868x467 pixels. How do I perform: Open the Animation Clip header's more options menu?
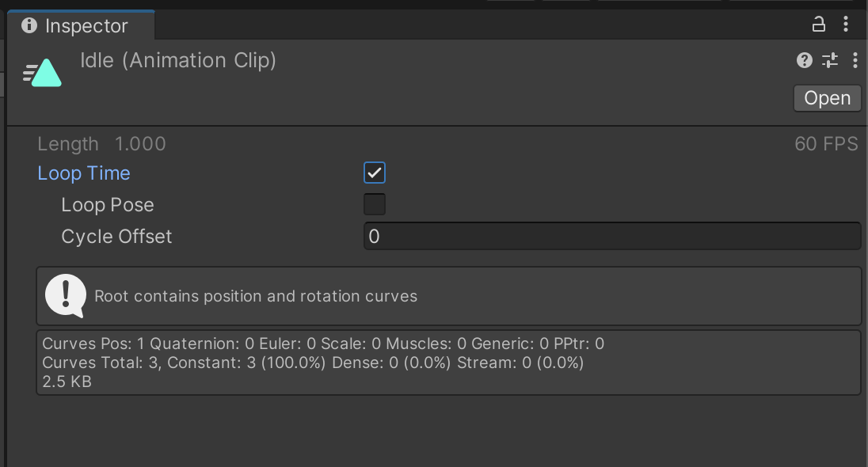click(x=855, y=60)
